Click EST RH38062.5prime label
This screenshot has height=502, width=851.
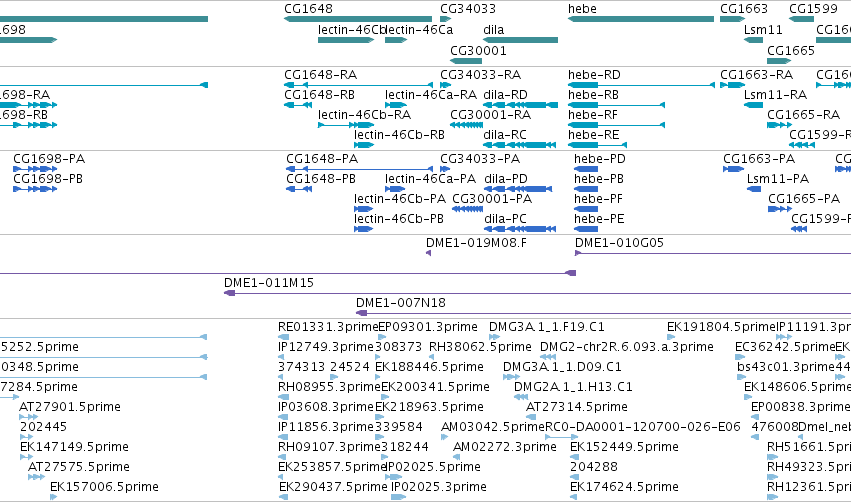[x=480, y=347]
